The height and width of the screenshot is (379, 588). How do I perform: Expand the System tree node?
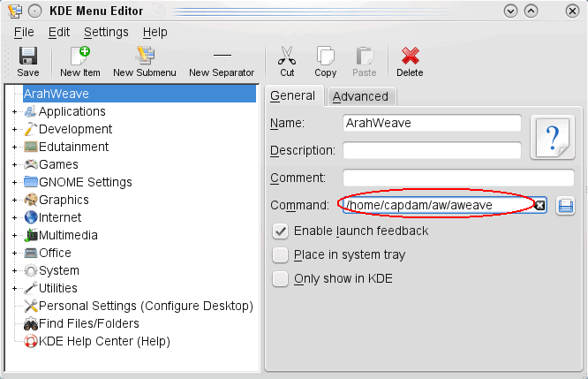[14, 270]
